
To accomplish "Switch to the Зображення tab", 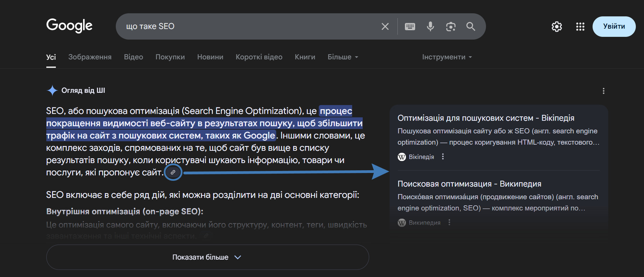I will click(90, 57).
